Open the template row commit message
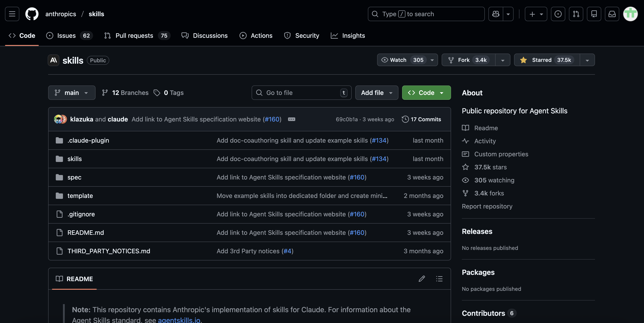 [x=302, y=196]
